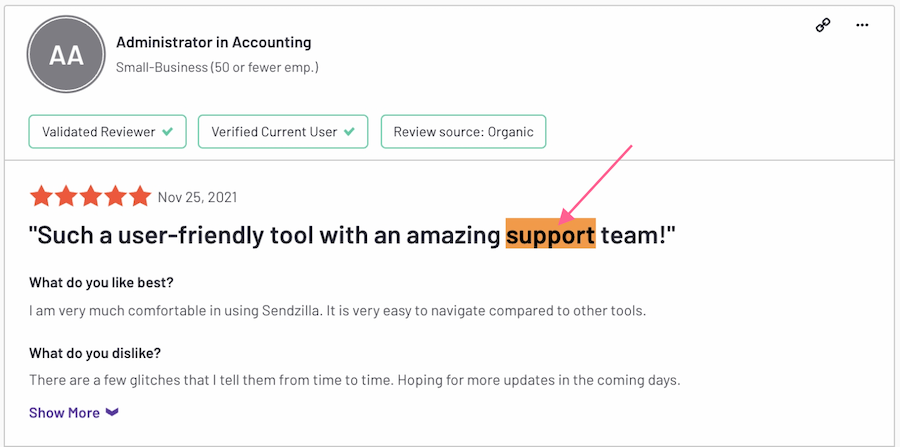Click the Validated Reviewer badge
This screenshot has width=900, height=447.
point(108,132)
